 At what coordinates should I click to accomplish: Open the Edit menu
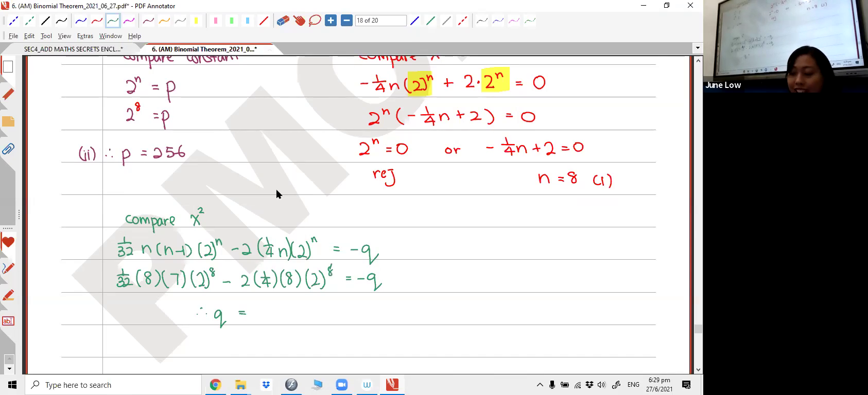pyautogui.click(x=29, y=36)
